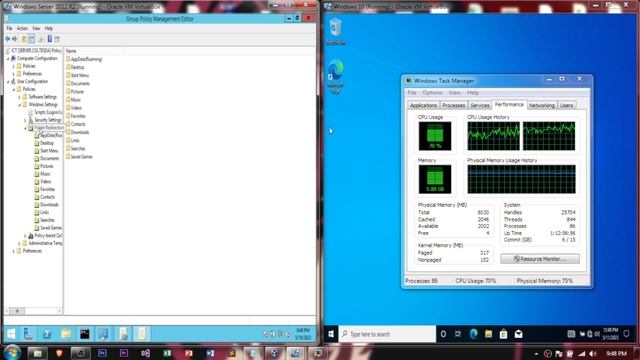Open the Windows 10 notification center icon
Image resolution: width=640 pixels, height=360 pixels.
627,334
